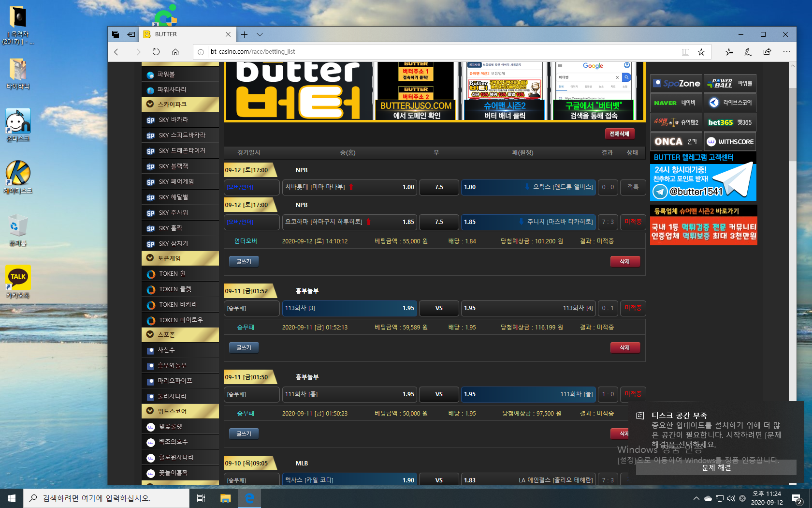The width and height of the screenshot is (812, 508).
Task: Open the add notes pen icon
Action: coord(748,52)
